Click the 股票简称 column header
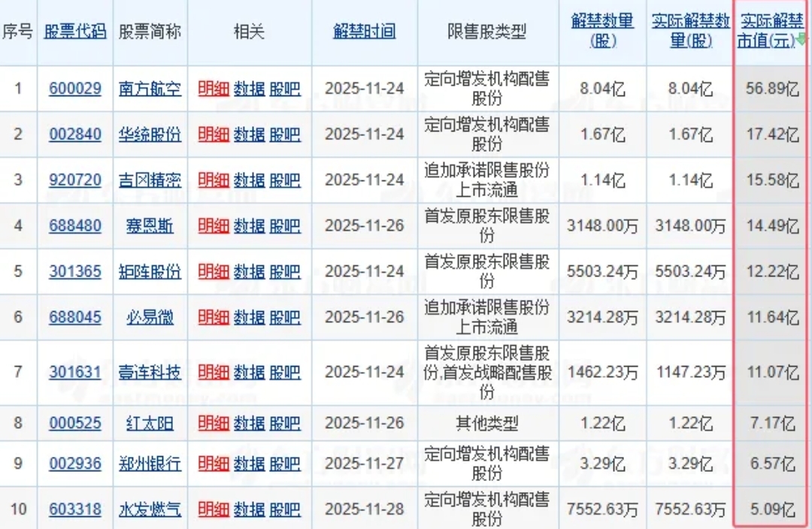 pyautogui.click(x=150, y=32)
